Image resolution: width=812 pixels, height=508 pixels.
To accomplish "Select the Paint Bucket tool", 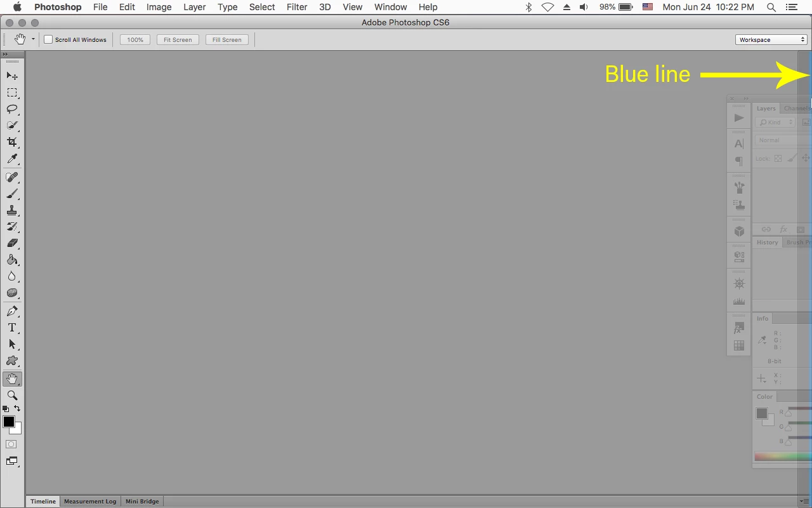I will pos(12,260).
